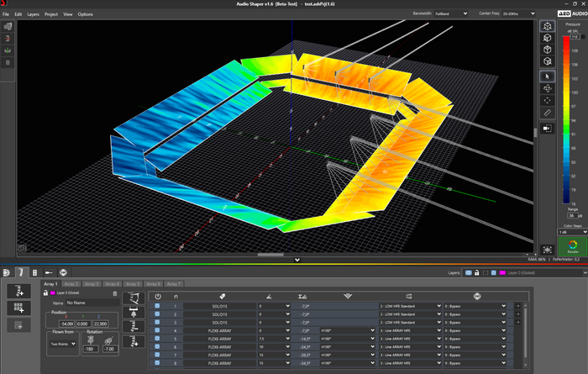Screen dimensions: 588x374
Task: Switch to the Array 5 tab
Action: [133, 284]
